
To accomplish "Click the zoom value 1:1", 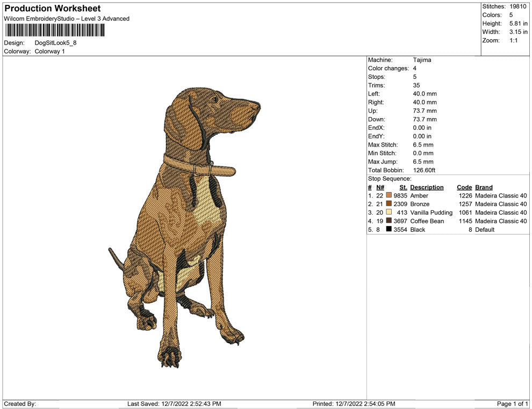I will [513, 40].
